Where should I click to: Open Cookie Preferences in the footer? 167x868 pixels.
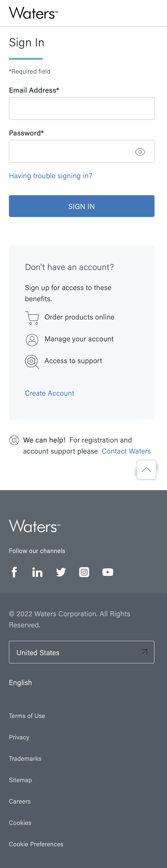tap(36, 844)
